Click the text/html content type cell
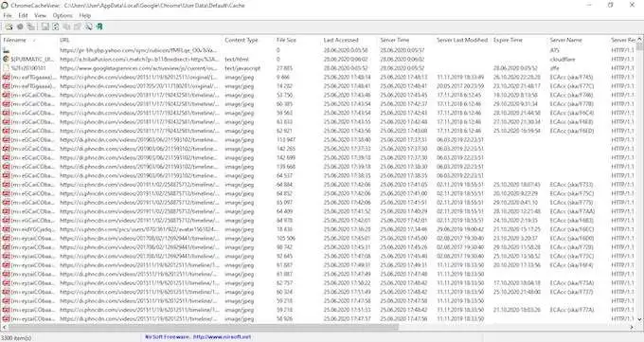 pyautogui.click(x=237, y=59)
